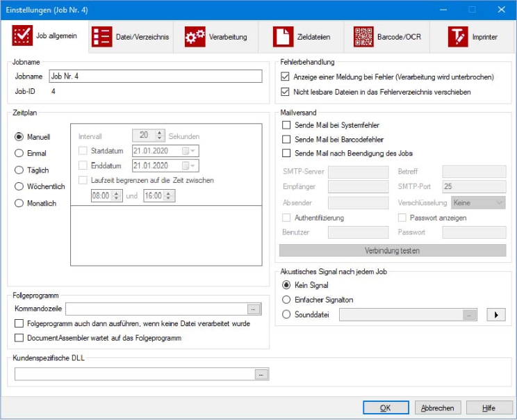517x420 pixels.
Task: Expand the Enddatum date picker
Action: [189, 165]
